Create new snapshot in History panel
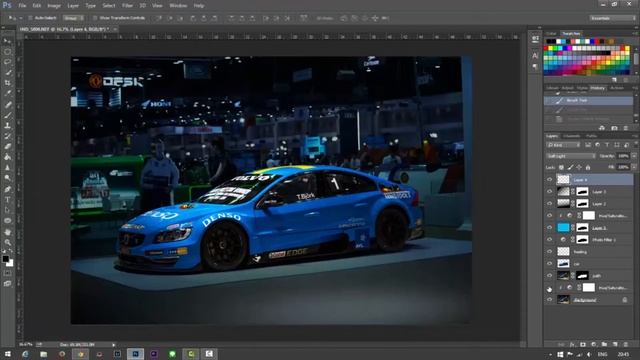The height and width of the screenshot is (360, 640). click(614, 128)
